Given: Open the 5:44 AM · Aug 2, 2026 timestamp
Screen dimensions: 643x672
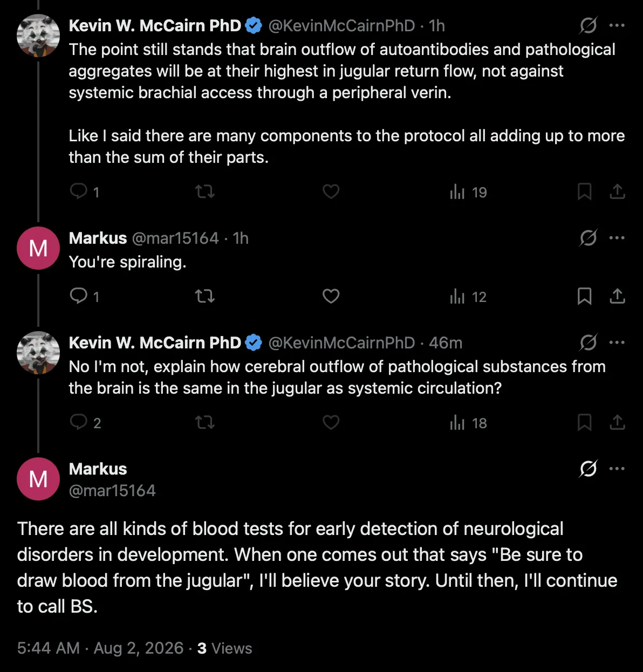Looking at the screenshot, I should pyautogui.click(x=100, y=648).
